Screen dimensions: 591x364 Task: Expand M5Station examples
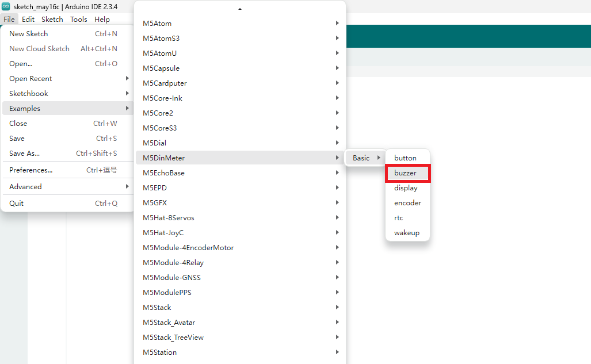(x=240, y=352)
